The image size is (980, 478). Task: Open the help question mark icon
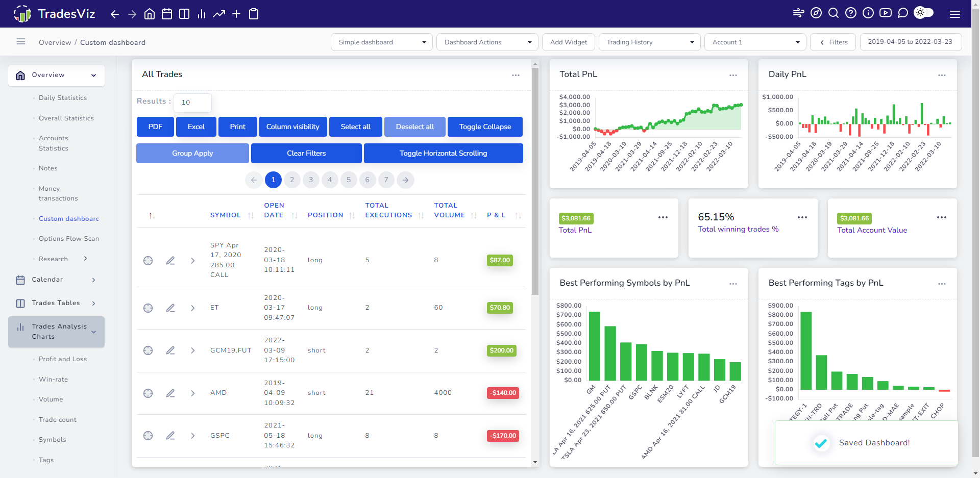point(851,13)
